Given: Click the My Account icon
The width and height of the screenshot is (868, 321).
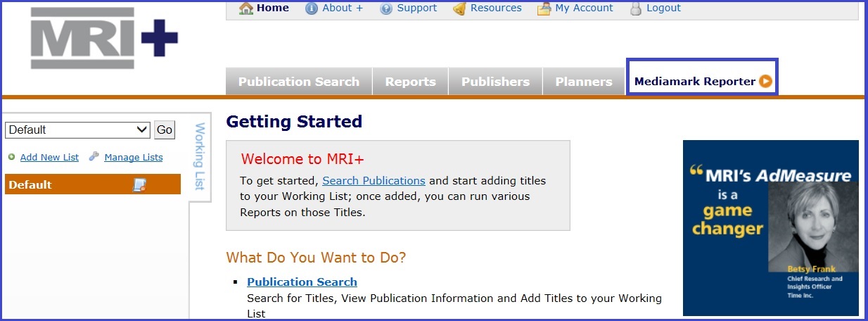Looking at the screenshot, I should 544,8.
